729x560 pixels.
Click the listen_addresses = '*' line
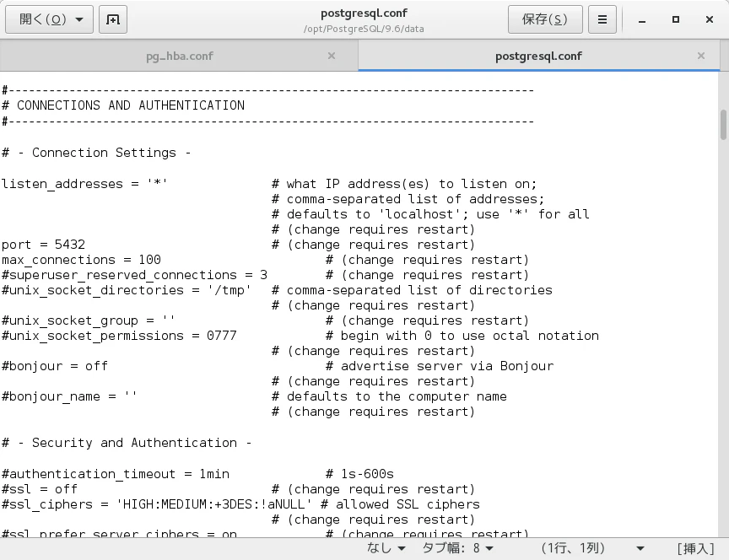click(84, 184)
